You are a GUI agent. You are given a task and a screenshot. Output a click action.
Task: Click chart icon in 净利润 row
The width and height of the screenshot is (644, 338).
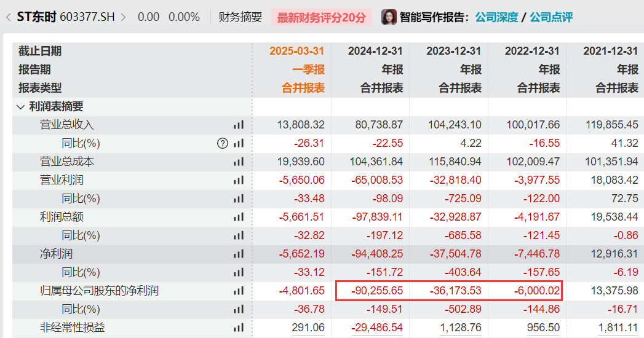238,254
